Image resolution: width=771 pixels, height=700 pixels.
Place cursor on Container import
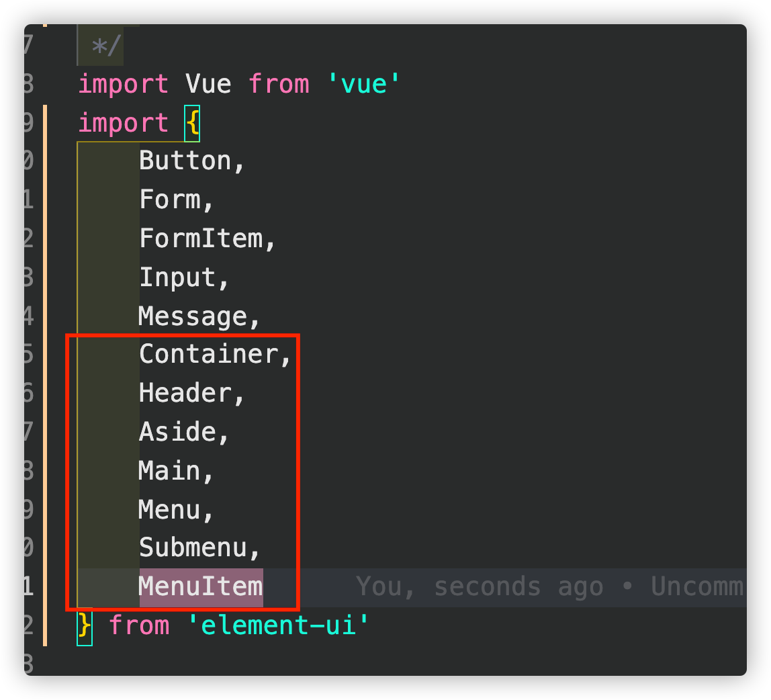pos(209,354)
